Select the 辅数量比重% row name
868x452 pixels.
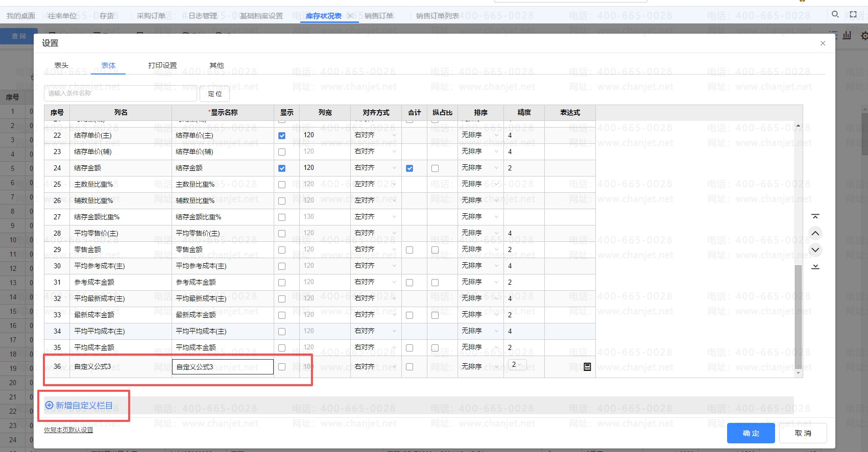[93, 201]
